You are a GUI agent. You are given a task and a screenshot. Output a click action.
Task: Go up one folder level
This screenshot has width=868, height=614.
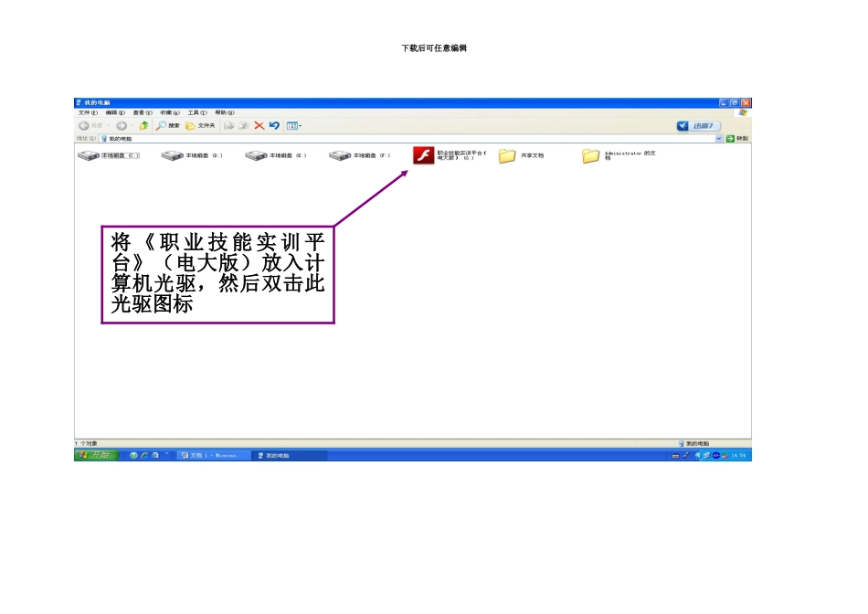[x=144, y=126]
